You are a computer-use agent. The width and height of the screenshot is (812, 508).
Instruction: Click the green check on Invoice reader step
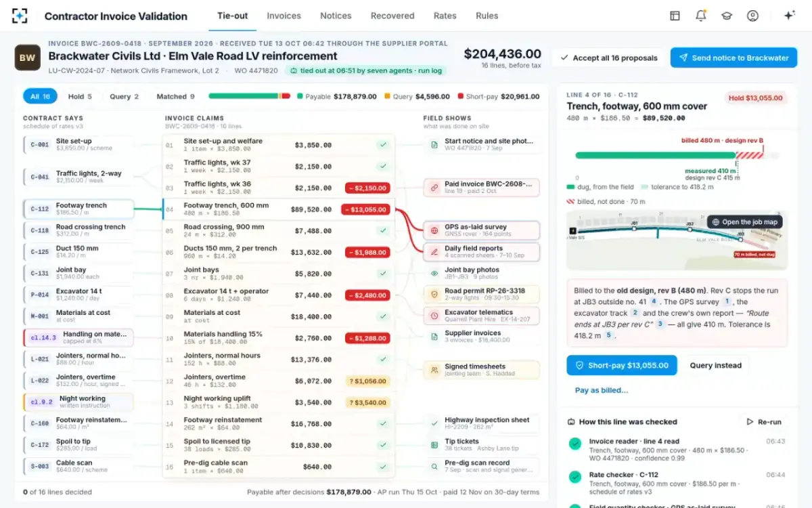tap(575, 444)
